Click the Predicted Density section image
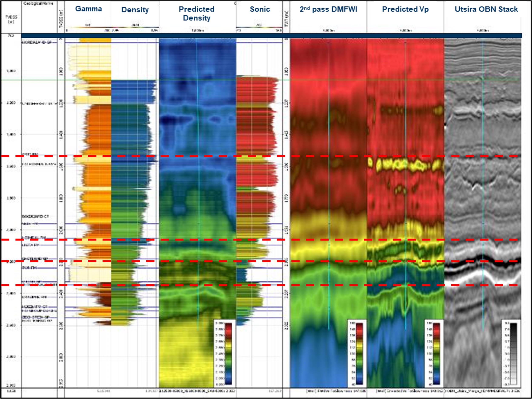Image resolution: width=532 pixels, height=399 pixels. (x=197, y=213)
